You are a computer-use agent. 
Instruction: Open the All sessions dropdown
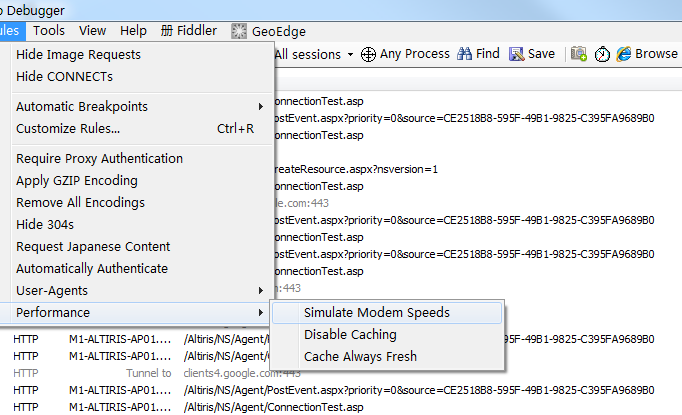(314, 54)
